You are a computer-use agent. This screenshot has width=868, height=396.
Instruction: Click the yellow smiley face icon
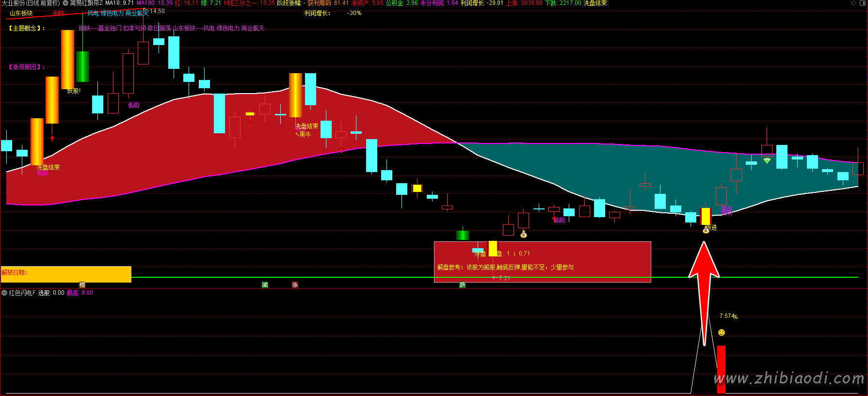(x=722, y=333)
